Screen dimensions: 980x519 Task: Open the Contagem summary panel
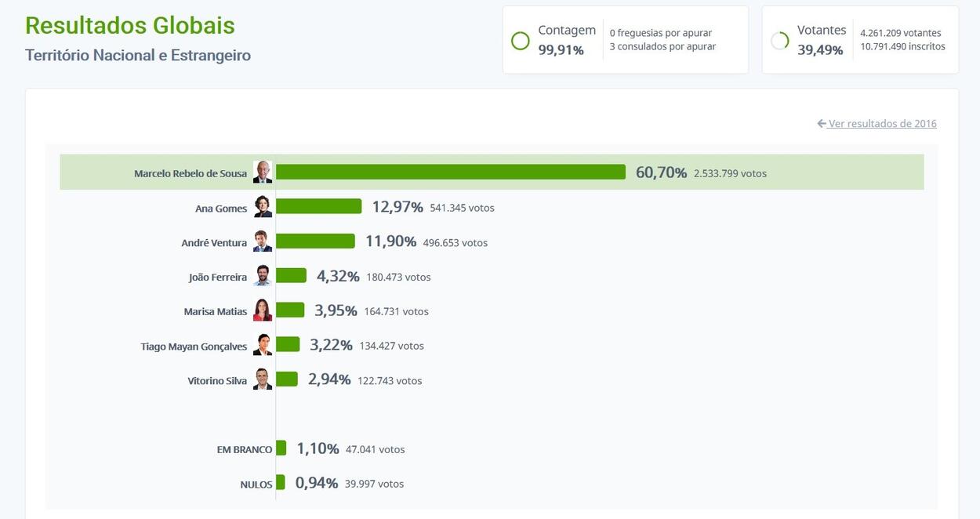click(x=625, y=39)
